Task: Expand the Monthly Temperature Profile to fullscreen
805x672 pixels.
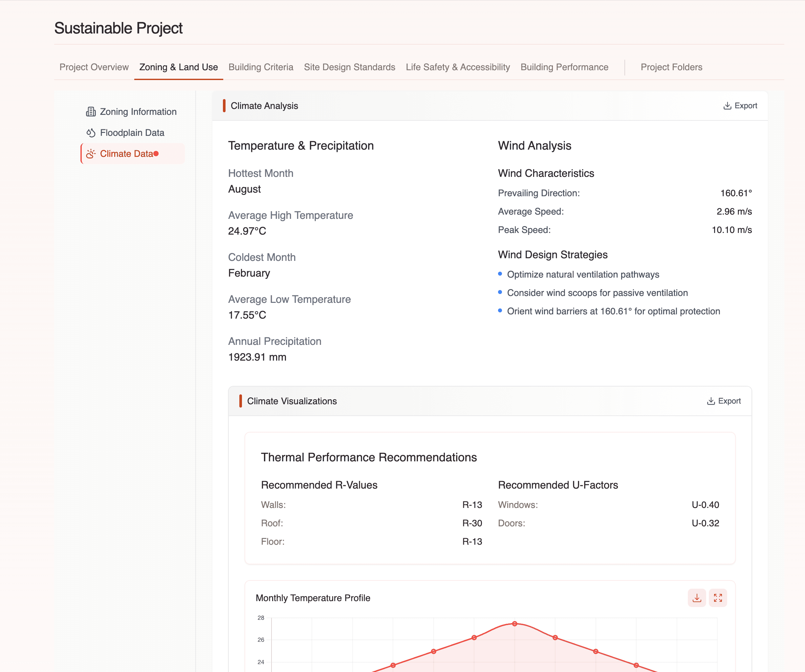Action: (718, 598)
